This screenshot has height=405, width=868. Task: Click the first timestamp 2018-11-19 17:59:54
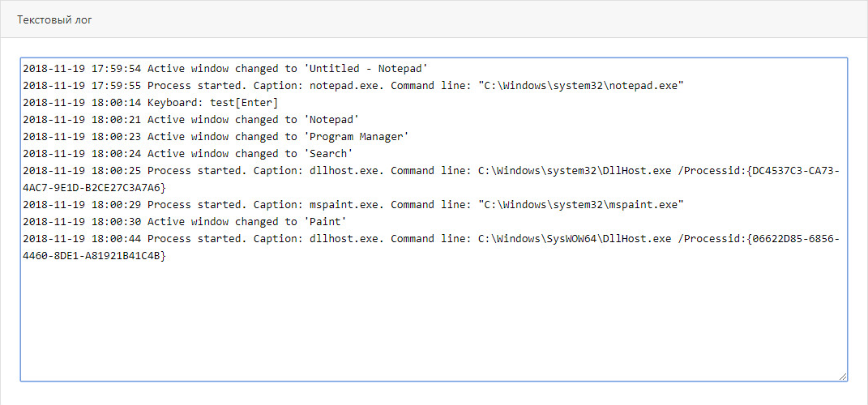click(82, 69)
